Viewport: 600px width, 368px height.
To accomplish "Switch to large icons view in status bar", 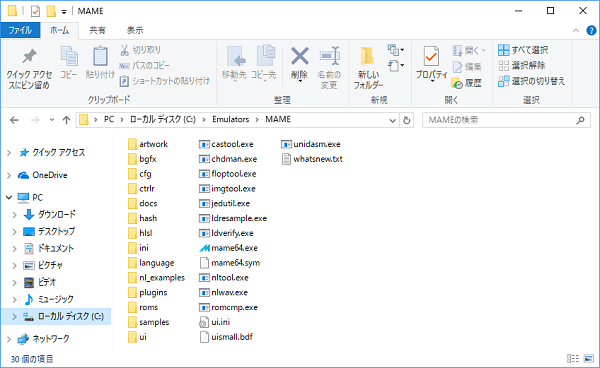I will pos(589,359).
